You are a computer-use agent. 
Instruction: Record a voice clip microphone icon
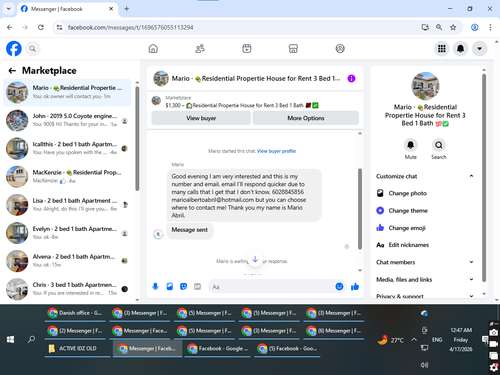(x=155, y=287)
